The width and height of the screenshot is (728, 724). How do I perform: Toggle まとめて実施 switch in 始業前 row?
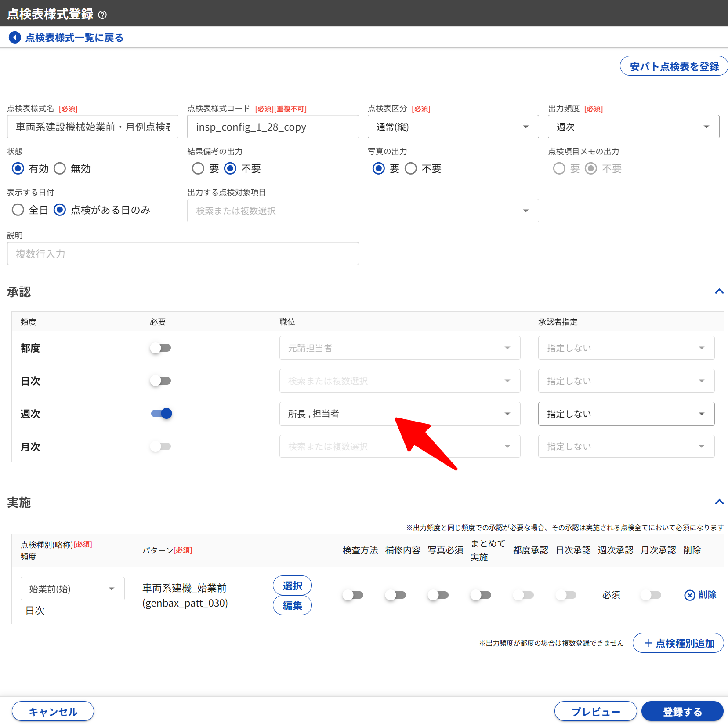(x=481, y=595)
